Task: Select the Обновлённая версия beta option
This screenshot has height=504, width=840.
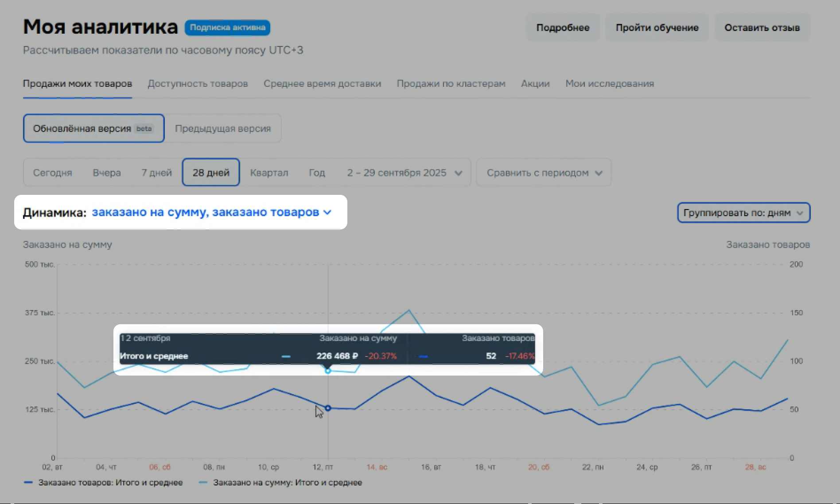Action: [x=93, y=129]
